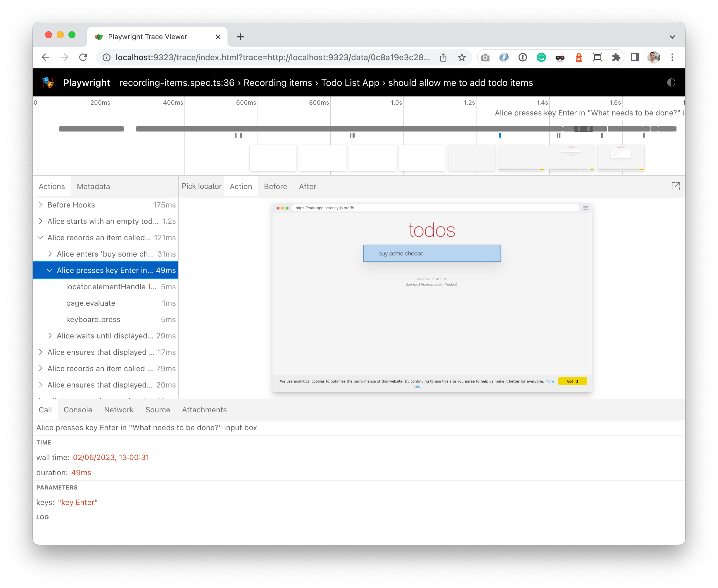Viewport: 718px width, 588px height.
Task: Click the hamburger menu inside the snapshot browser
Action: tap(585, 208)
